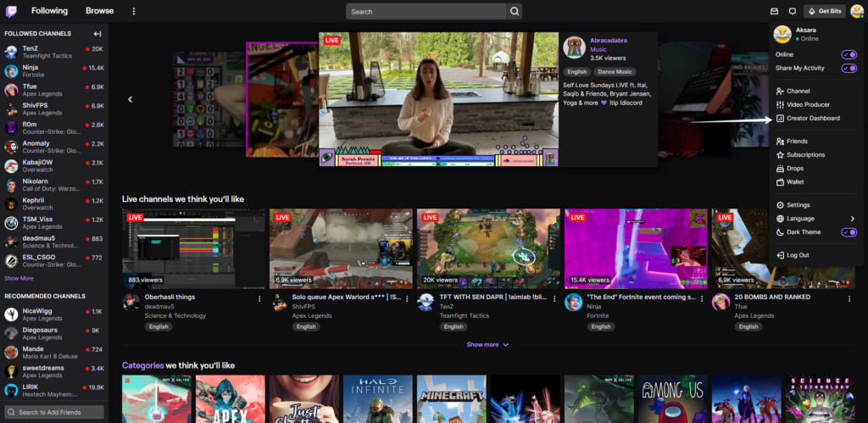Screen dimensions: 868x423
Task: Open the Browse tab
Action: (x=100, y=11)
